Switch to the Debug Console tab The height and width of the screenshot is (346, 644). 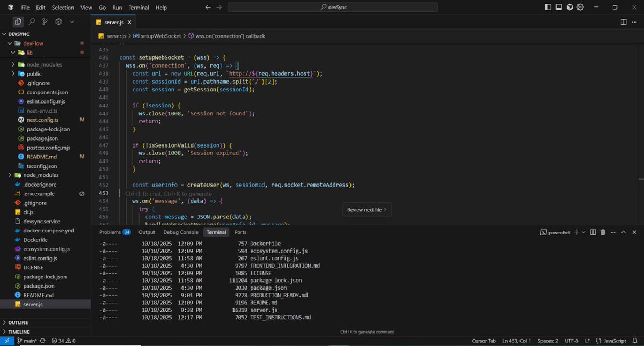(181, 232)
